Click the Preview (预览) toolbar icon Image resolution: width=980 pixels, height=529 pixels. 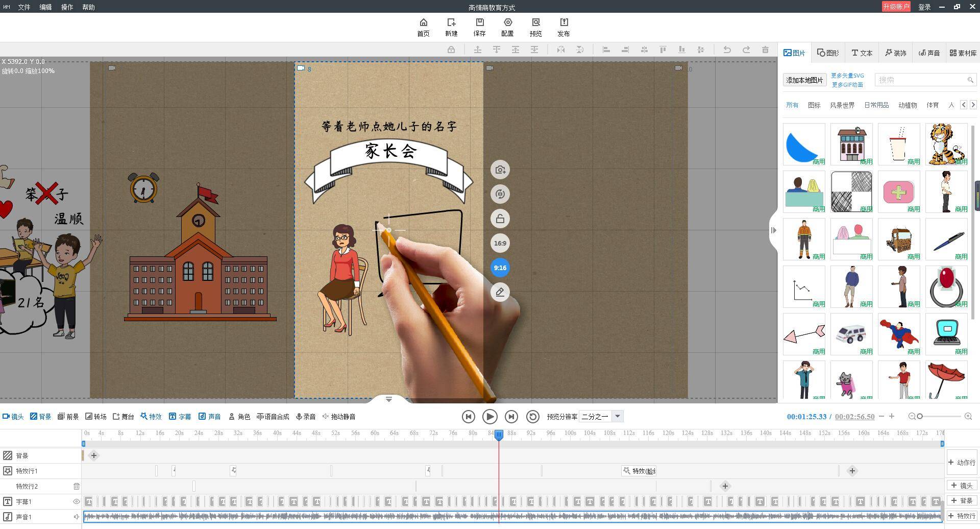[535, 27]
